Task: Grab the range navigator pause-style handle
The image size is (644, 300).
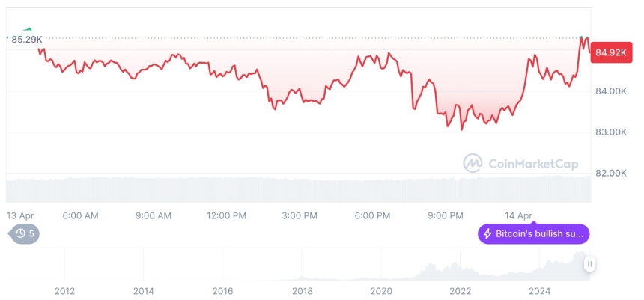Action: [x=590, y=264]
